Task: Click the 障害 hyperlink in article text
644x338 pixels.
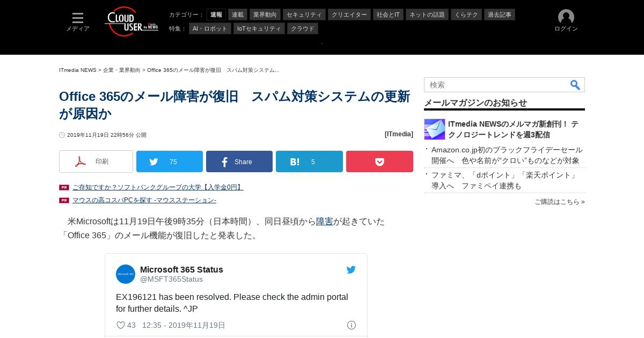Action: click(324, 222)
